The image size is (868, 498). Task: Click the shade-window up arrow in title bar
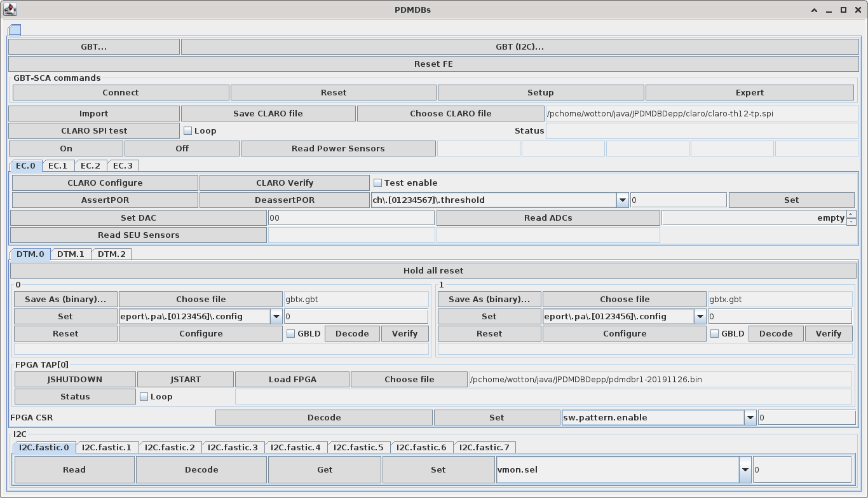click(815, 10)
